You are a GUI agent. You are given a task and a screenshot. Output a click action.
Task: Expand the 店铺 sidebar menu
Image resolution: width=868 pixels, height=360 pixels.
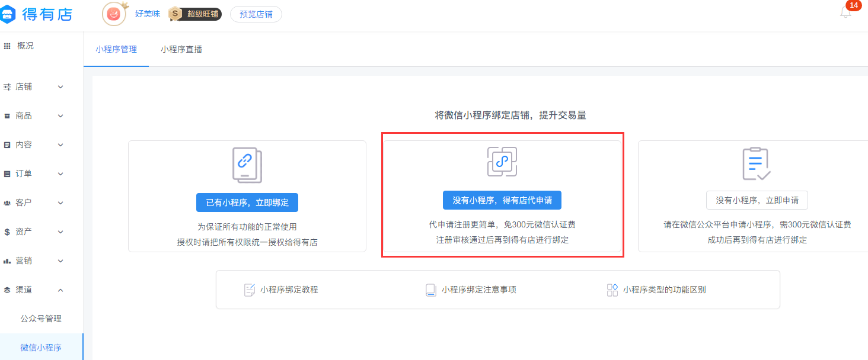pos(36,87)
